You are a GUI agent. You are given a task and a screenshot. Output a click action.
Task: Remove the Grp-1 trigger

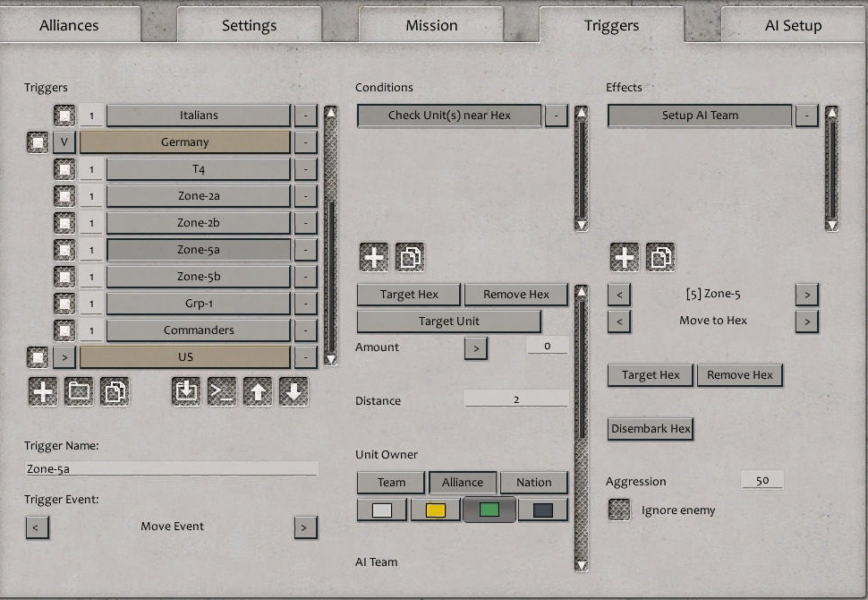[305, 304]
